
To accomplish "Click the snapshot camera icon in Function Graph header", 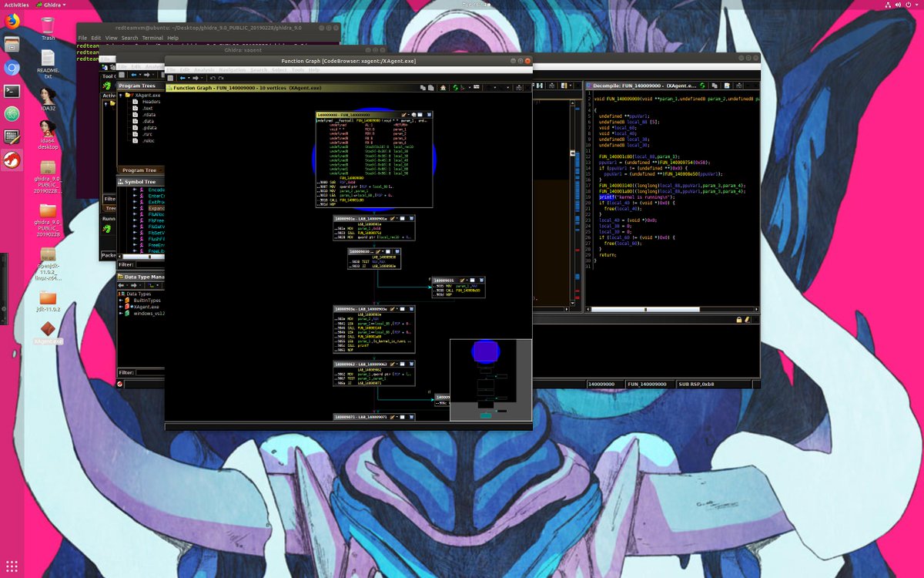I will [519, 88].
